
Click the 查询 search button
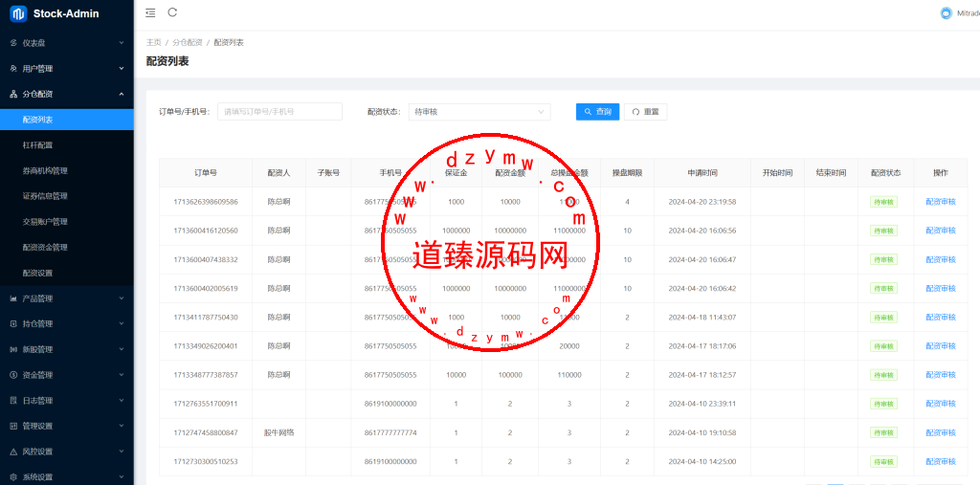[x=597, y=112]
